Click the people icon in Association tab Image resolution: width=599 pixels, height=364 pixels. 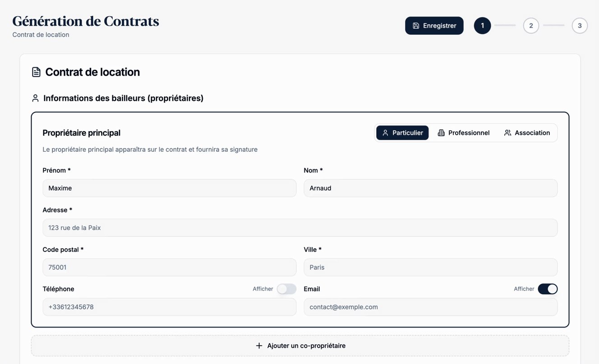coord(507,133)
